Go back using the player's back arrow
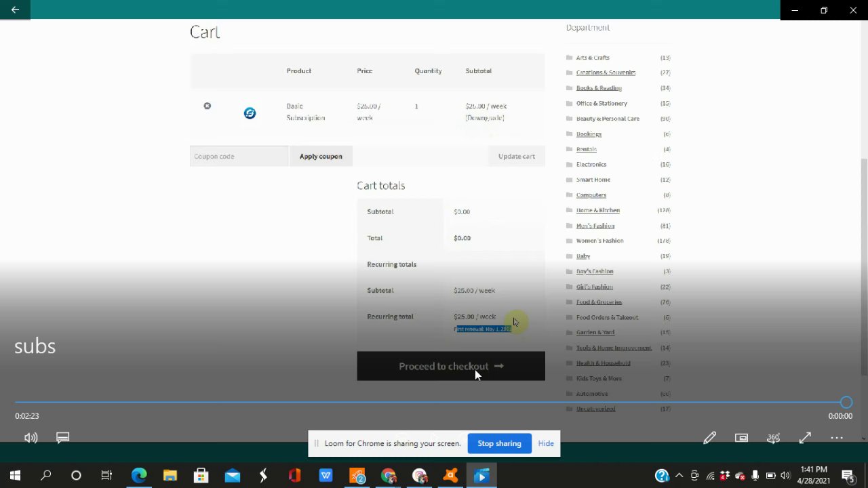The image size is (868, 488). click(15, 9)
